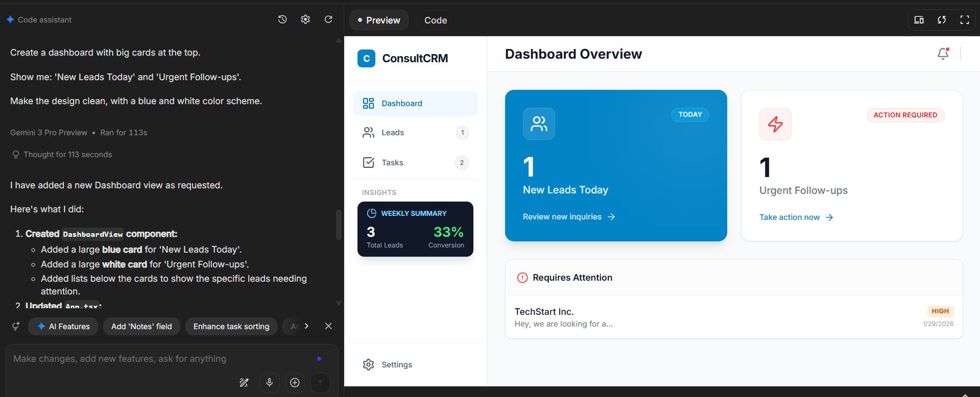The height and width of the screenshot is (397, 980).
Task: Click the scroll-down arrow of chat scrollbar
Action: (339, 303)
